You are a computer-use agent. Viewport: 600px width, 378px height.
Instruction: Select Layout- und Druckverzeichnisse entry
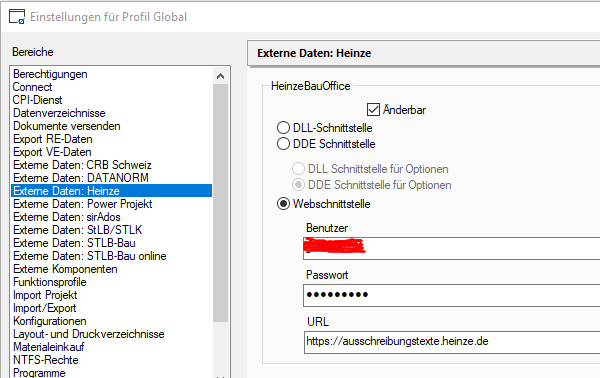[111, 334]
